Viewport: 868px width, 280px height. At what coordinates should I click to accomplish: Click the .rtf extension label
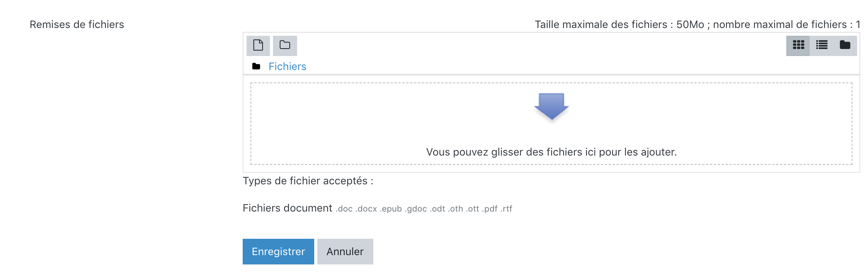pos(506,209)
